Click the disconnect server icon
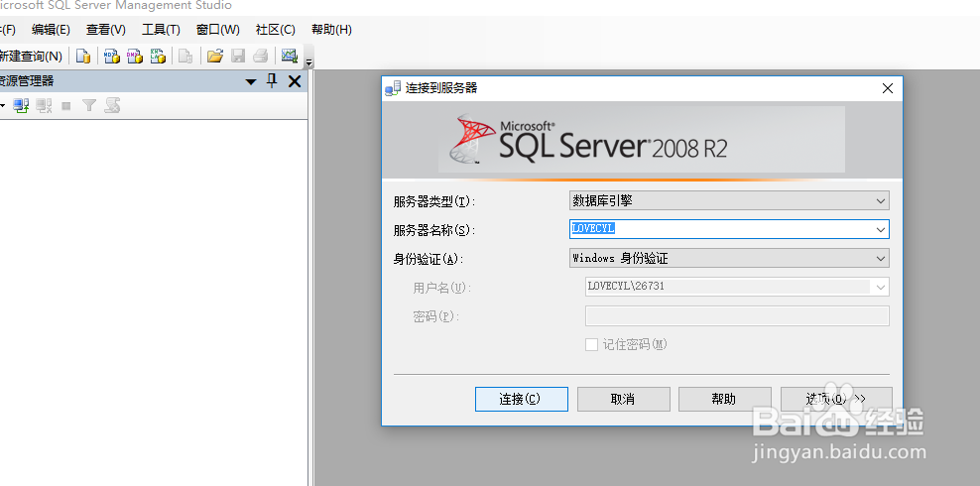The width and height of the screenshot is (980, 486). click(44, 106)
